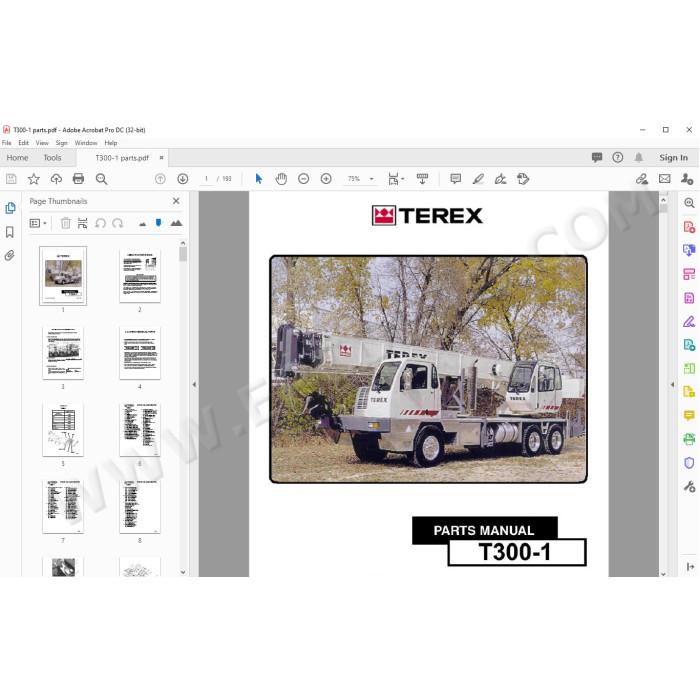Open the Bookmarks panel icon
The height and width of the screenshot is (700, 700).
tap(10, 232)
